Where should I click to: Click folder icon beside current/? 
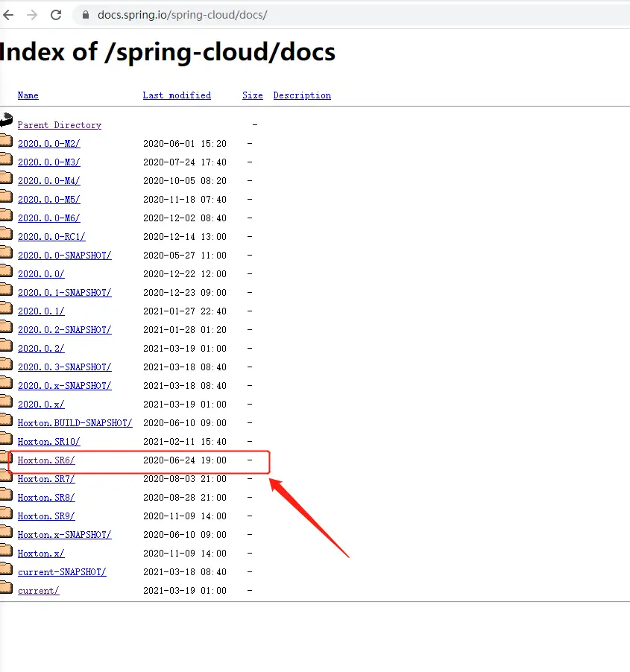pos(6,588)
